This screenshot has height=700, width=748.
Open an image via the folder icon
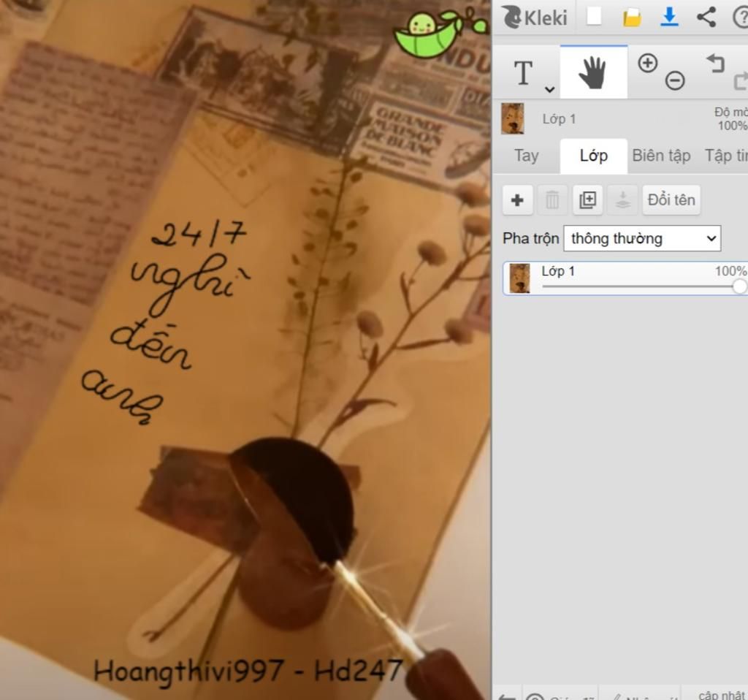pyautogui.click(x=632, y=18)
